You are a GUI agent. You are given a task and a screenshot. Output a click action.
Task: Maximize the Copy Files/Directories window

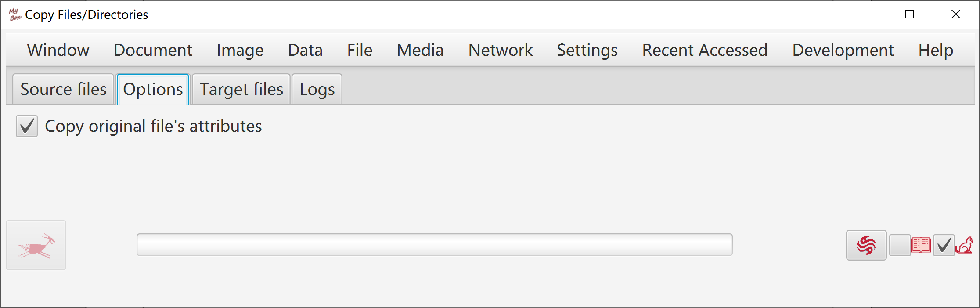pos(909,14)
